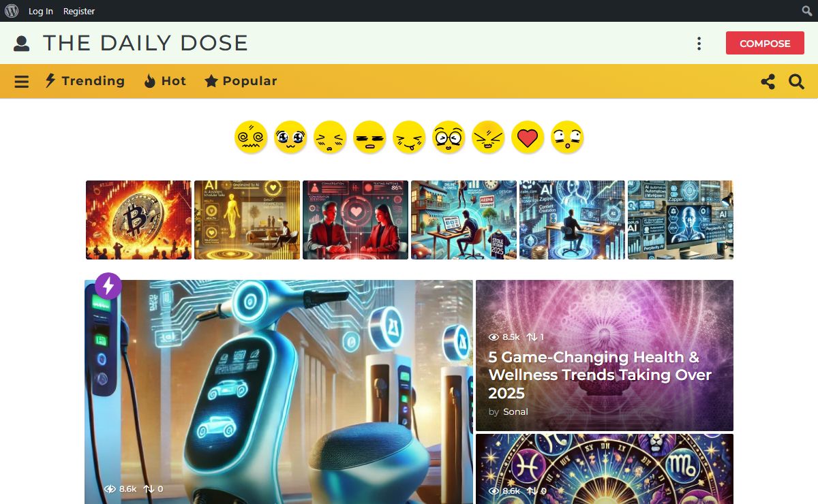
Task: Expand the hamburger navigation menu
Action: click(x=22, y=82)
